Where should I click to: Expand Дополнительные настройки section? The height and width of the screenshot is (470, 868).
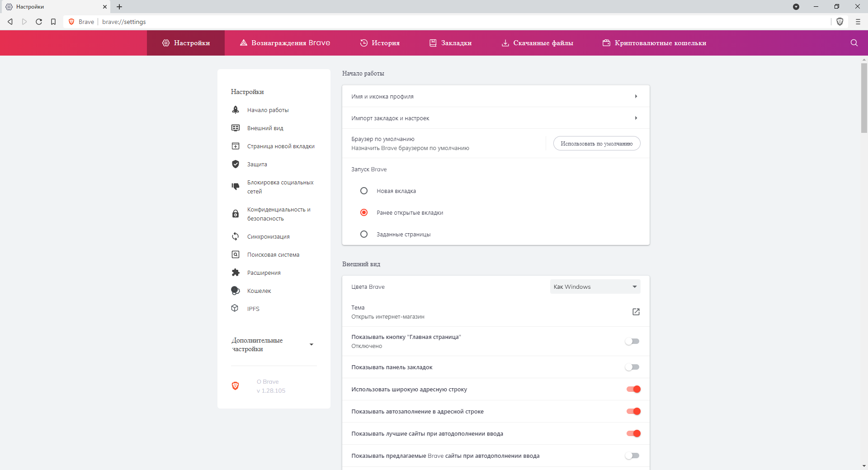pyautogui.click(x=274, y=345)
